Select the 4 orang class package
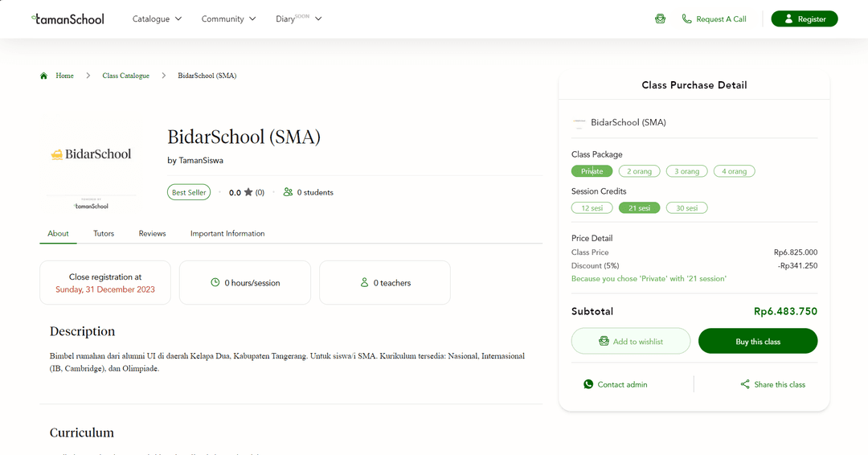 click(x=734, y=171)
